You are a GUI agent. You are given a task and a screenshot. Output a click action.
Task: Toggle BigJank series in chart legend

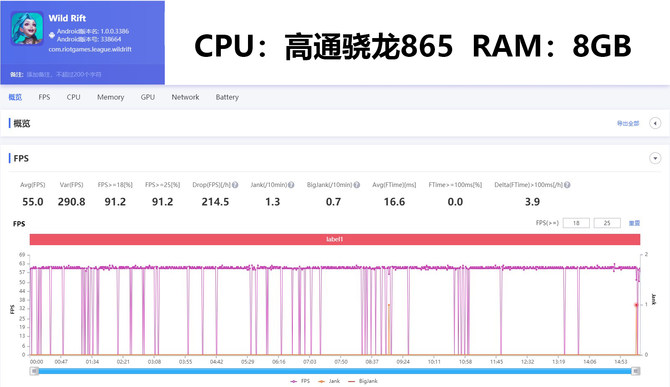363,381
